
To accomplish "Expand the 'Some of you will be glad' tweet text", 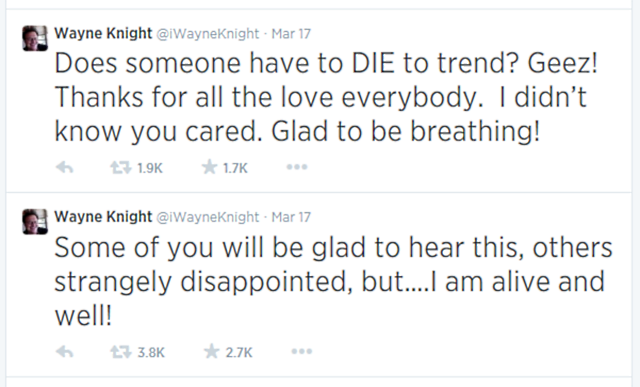I will [x=333, y=282].
